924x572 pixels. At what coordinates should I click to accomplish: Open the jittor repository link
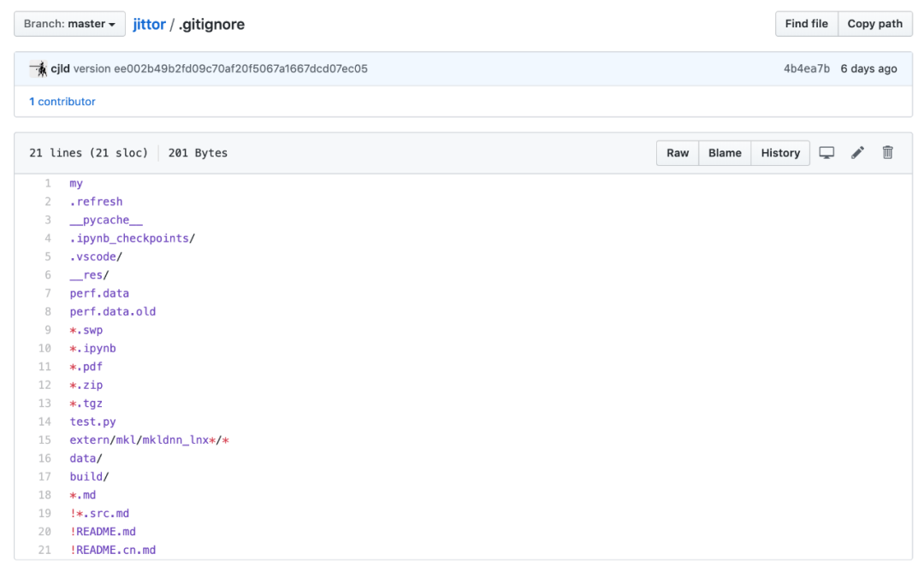click(x=149, y=24)
